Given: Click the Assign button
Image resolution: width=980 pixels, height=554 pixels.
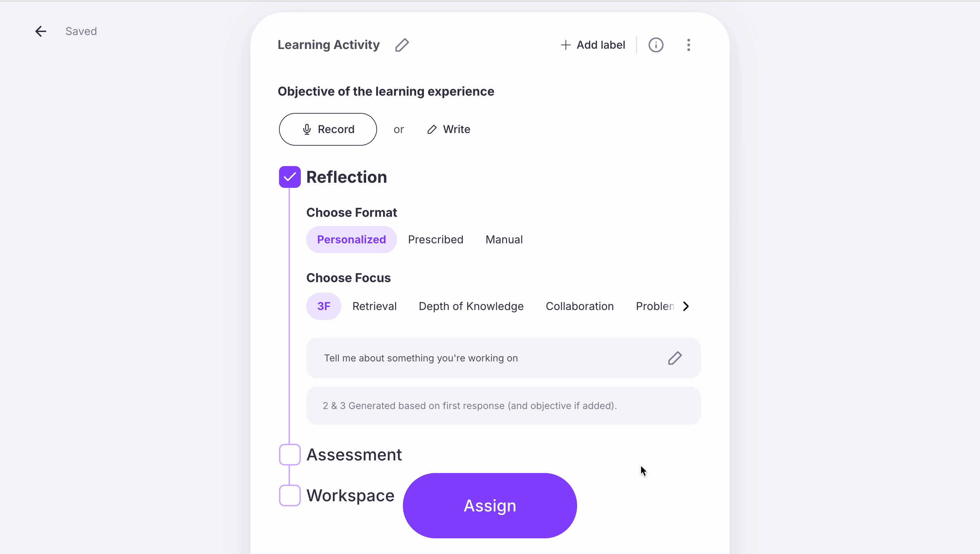Looking at the screenshot, I should 490,506.
